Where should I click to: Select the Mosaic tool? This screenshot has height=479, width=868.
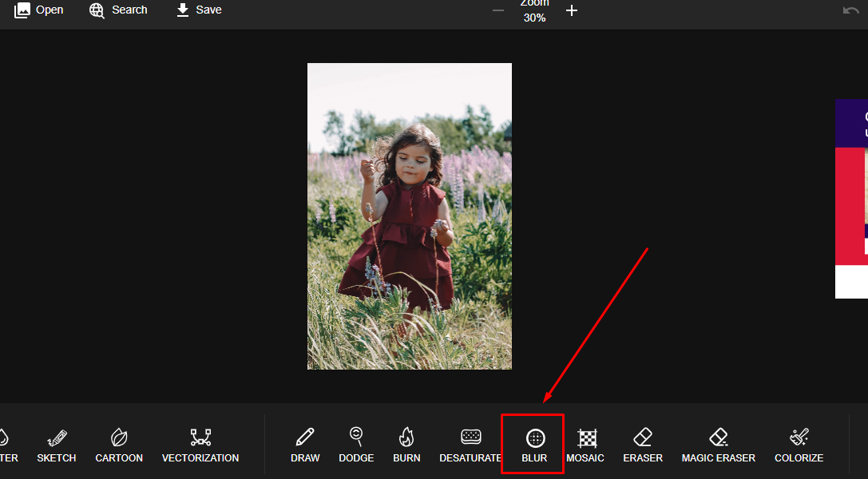point(585,445)
